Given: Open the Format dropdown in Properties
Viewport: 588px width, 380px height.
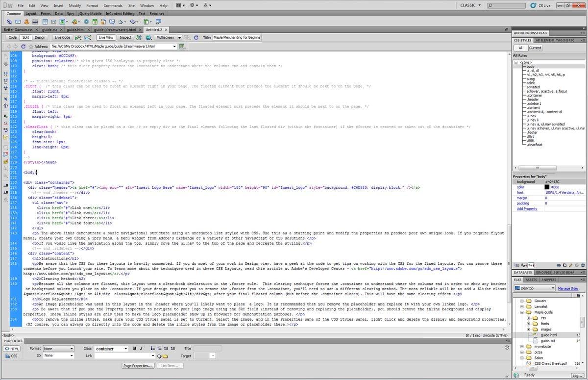Looking at the screenshot, I should point(58,349).
